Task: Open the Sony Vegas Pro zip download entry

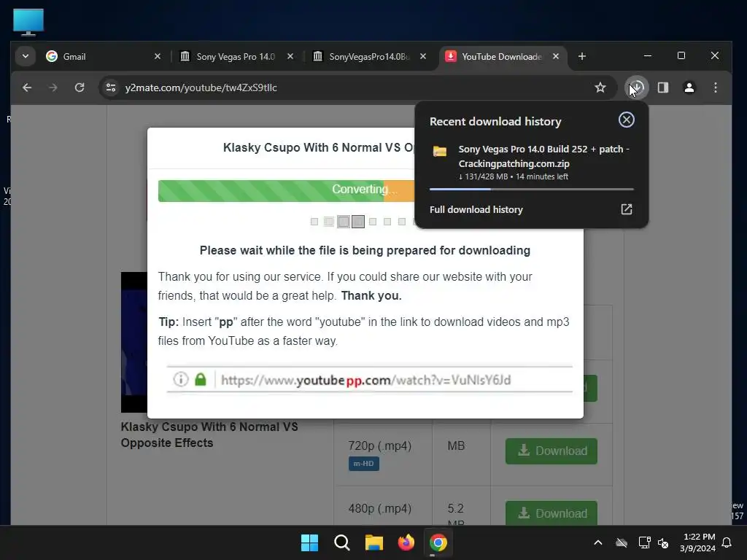Action: pos(532,163)
